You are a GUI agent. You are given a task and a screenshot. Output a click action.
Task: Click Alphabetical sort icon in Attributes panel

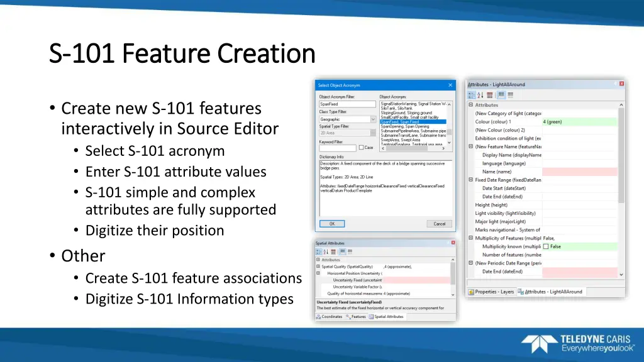[480, 96]
